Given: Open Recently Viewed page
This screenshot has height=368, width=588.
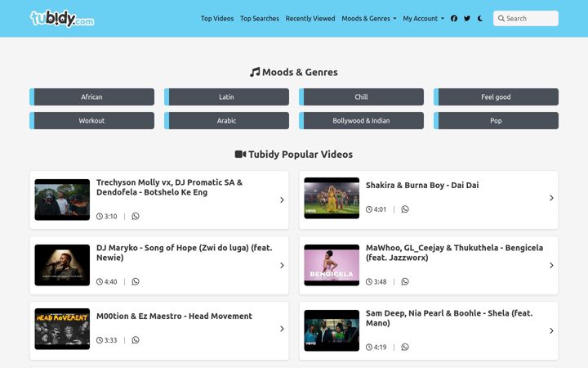Looking at the screenshot, I should pyautogui.click(x=310, y=18).
